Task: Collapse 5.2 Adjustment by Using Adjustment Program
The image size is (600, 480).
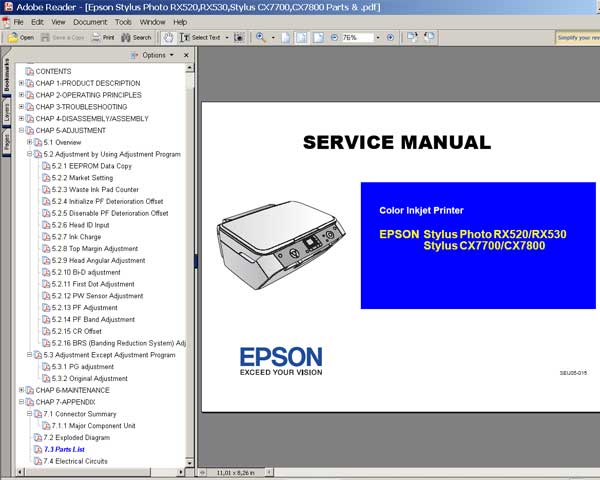Action: tap(29, 154)
